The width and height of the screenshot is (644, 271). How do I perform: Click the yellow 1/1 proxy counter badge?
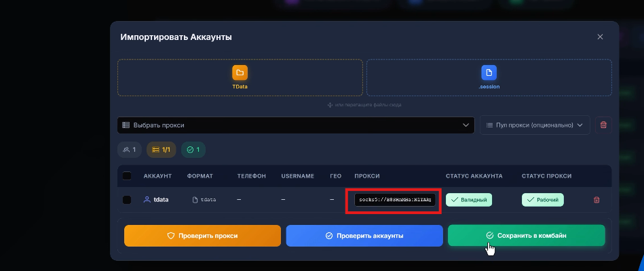[162, 150]
